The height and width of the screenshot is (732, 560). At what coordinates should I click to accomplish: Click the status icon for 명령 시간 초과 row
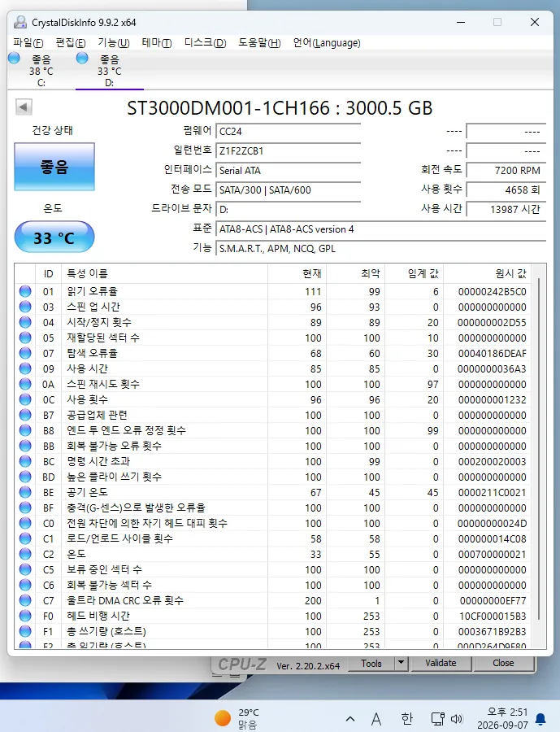pyautogui.click(x=25, y=461)
